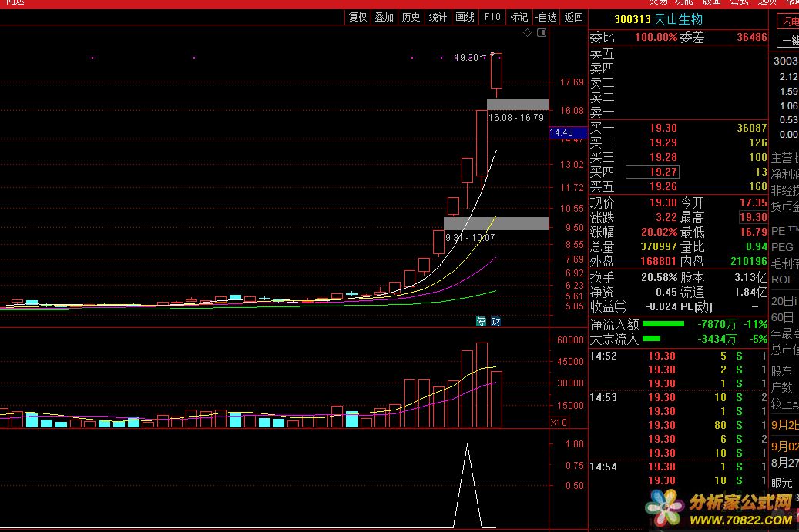Click the tallest volume bar in the volume panel
Screen dimensions: 799x532
click(x=482, y=385)
